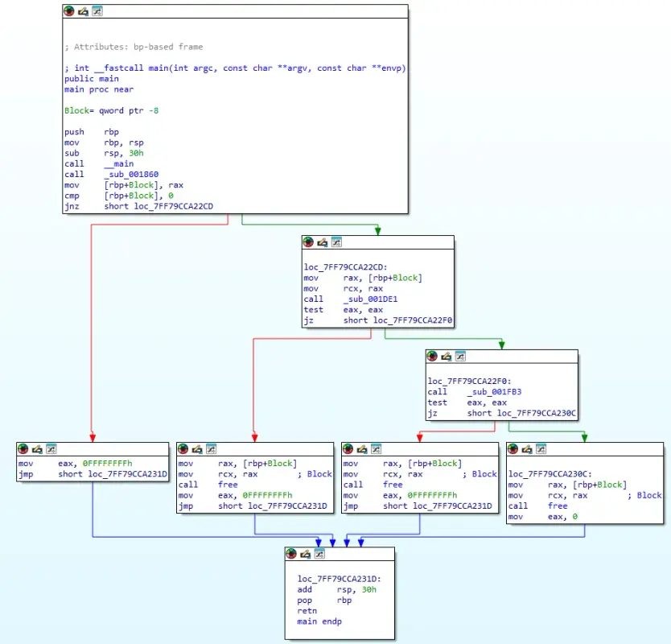671x644 pixels.
Task: Select the 'add rsp, 30h' instruction
Action: [337, 589]
